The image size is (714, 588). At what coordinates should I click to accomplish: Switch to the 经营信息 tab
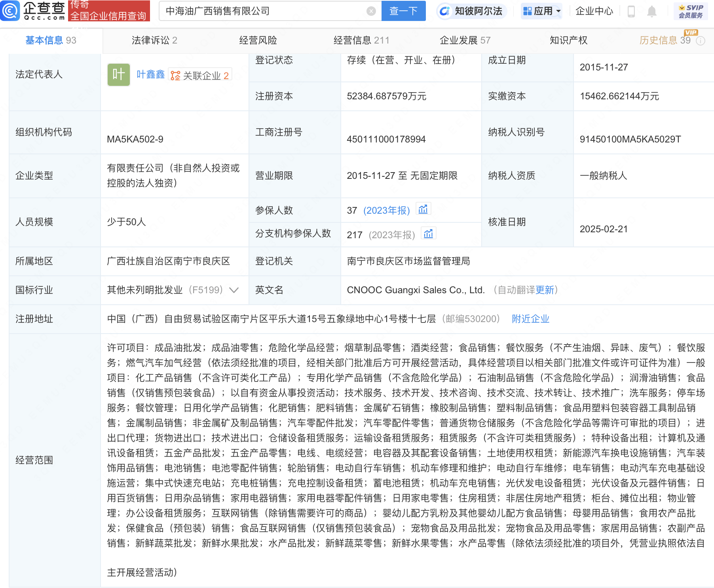(361, 40)
